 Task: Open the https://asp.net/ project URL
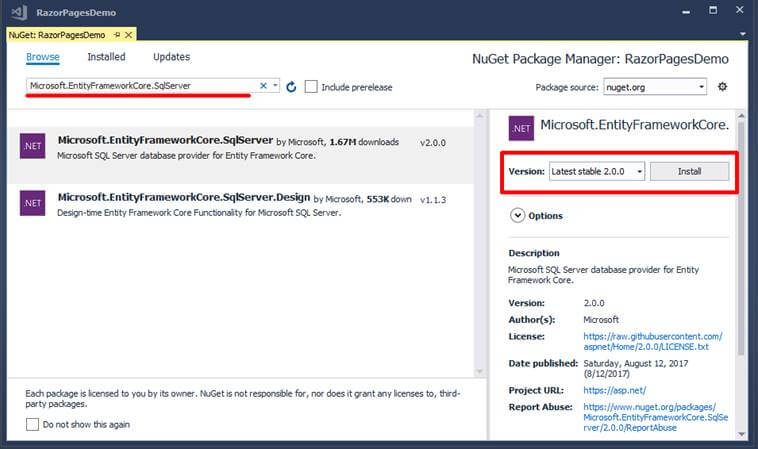pos(614,390)
